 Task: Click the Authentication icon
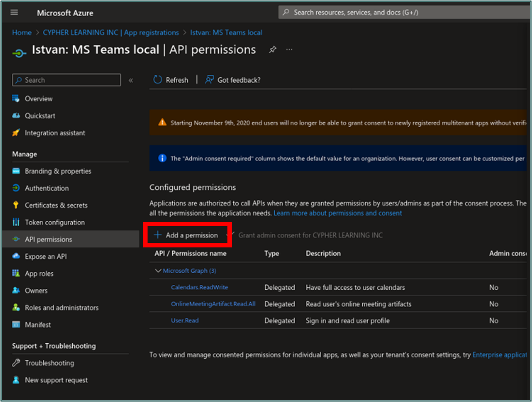tap(16, 188)
